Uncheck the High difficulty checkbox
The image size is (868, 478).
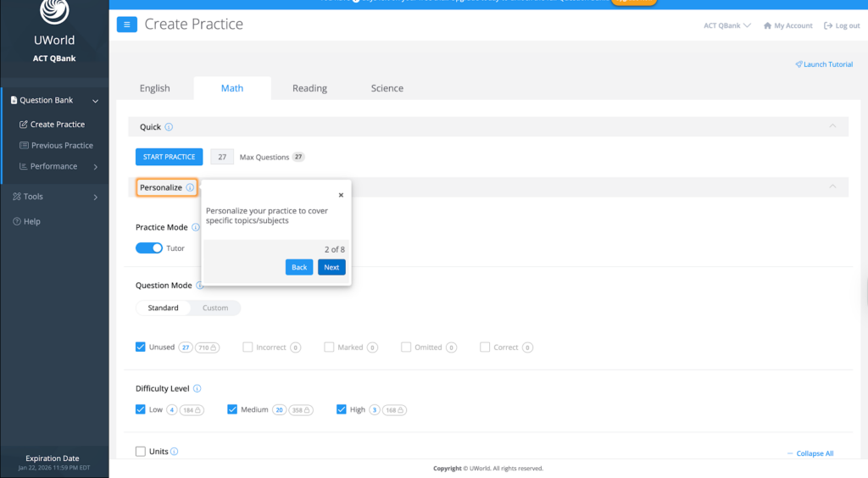click(341, 409)
